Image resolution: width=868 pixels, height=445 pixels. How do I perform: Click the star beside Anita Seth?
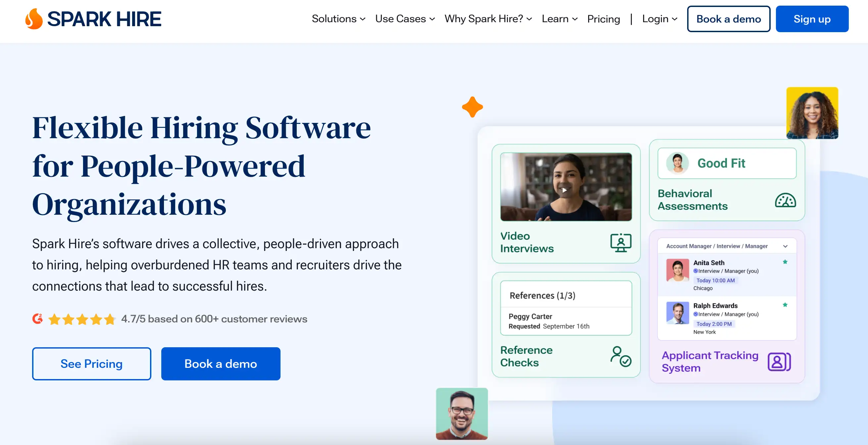click(x=785, y=262)
